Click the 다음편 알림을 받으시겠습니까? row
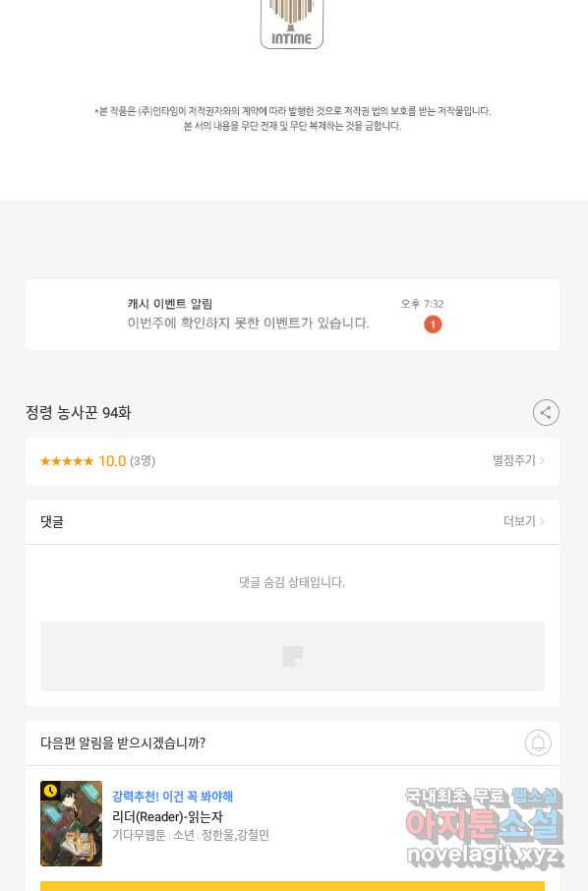Viewport: 588px width, 891px height. click(293, 743)
